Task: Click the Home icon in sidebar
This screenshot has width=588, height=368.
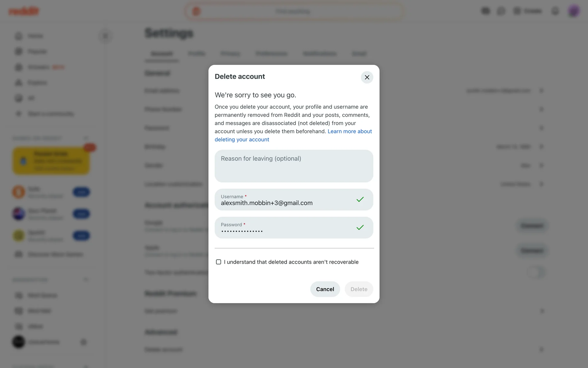Action: pos(19,36)
